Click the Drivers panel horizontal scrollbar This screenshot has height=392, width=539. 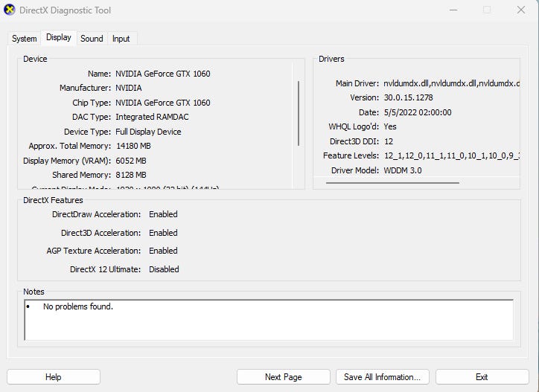click(x=392, y=183)
